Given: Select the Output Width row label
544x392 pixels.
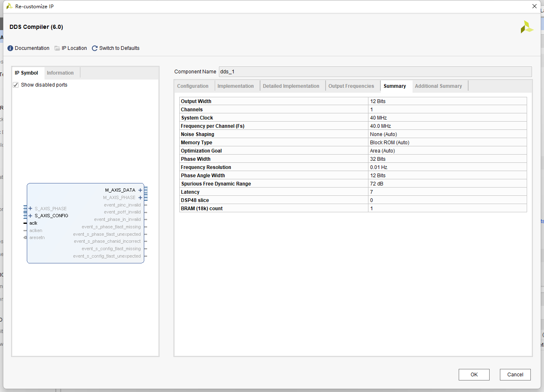Looking at the screenshot, I should click(x=196, y=101).
